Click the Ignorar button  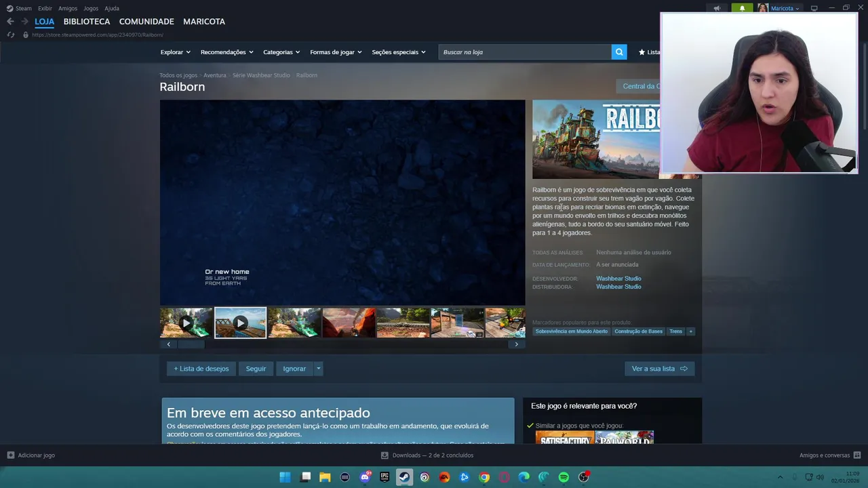coord(294,369)
